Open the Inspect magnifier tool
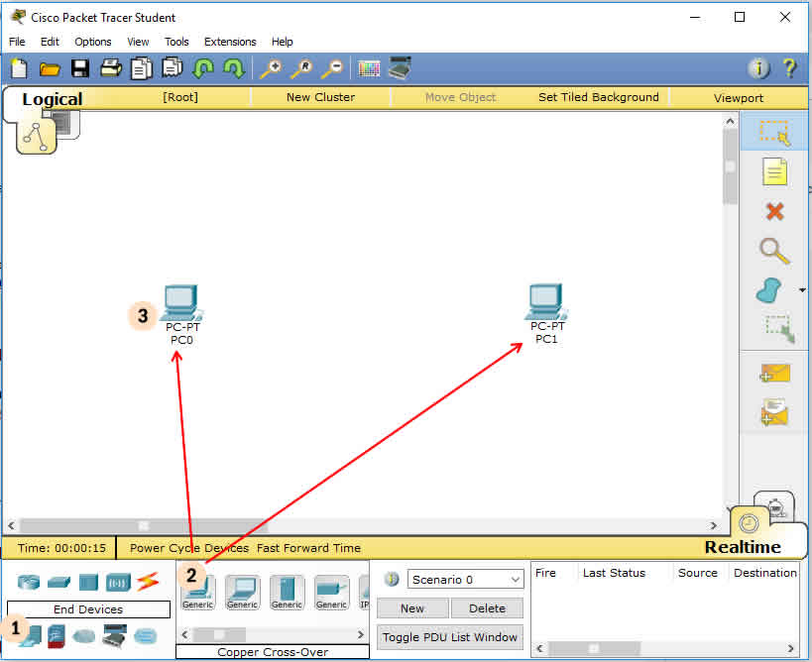Screen dimensions: 812x662 pos(774,251)
